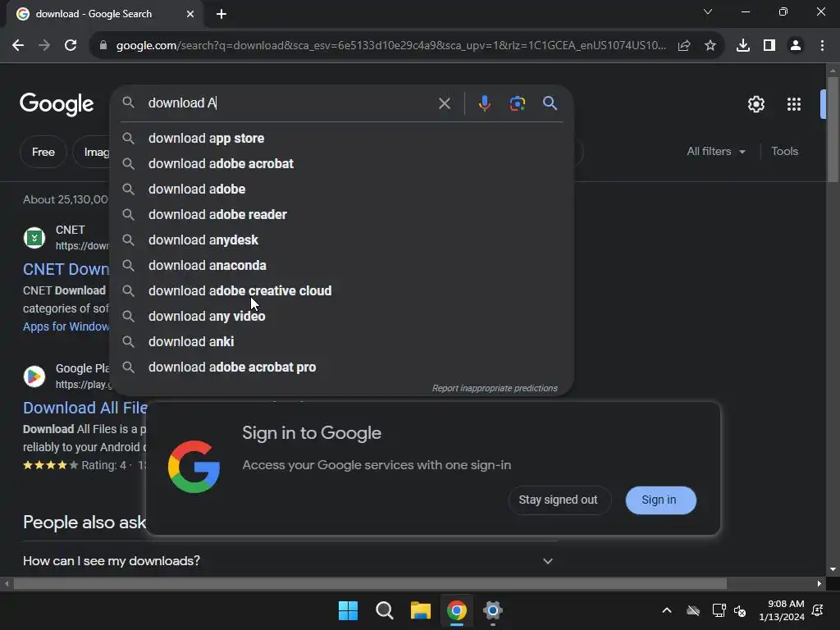Screen dimensions: 840x630
Task: Click the Sign in button
Action: [x=660, y=500]
